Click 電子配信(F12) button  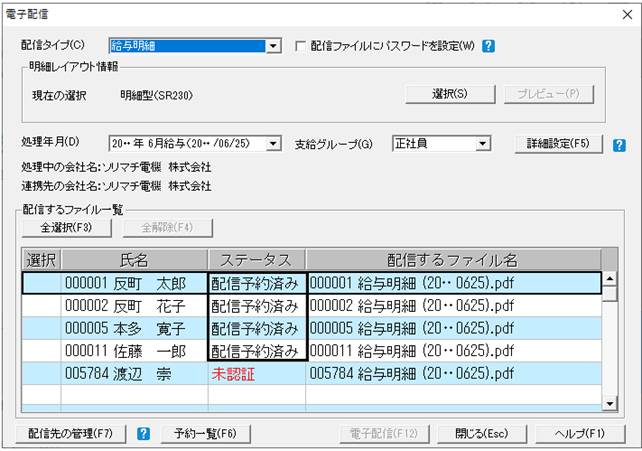(384, 433)
